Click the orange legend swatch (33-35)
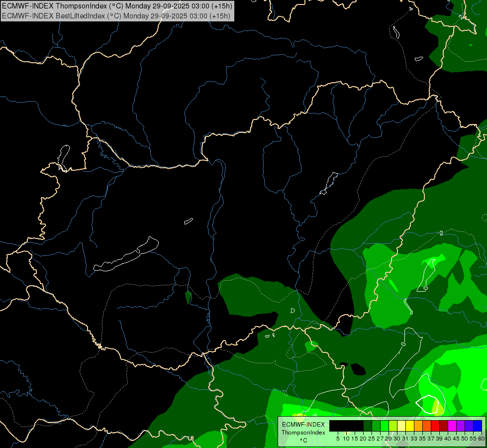This screenshot has height=448, width=487. coord(418,426)
